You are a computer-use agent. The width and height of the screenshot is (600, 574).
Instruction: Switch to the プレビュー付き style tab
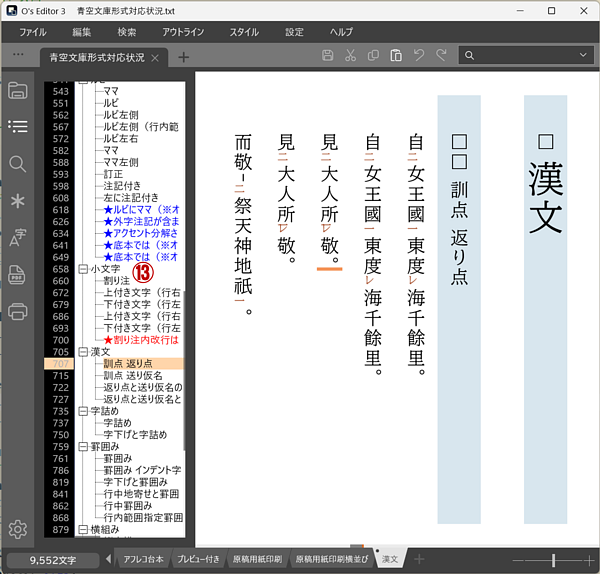coord(198,559)
